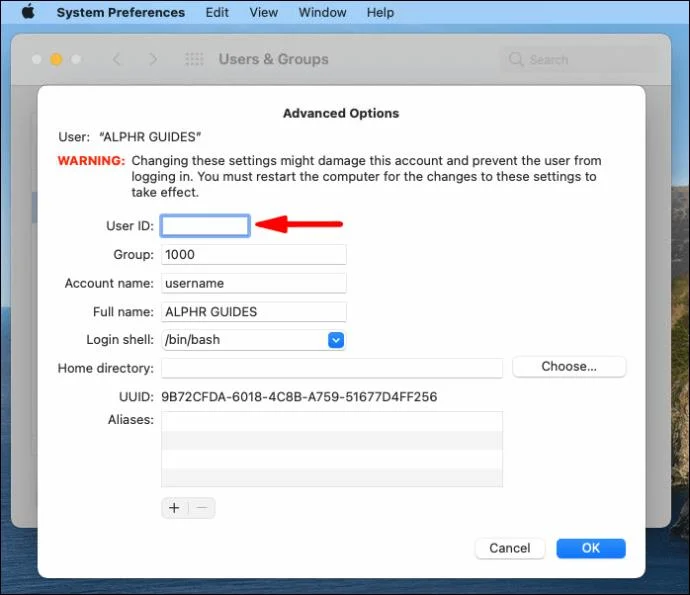The image size is (690, 595).
Task: Click the WARNING label text
Action: (x=92, y=161)
